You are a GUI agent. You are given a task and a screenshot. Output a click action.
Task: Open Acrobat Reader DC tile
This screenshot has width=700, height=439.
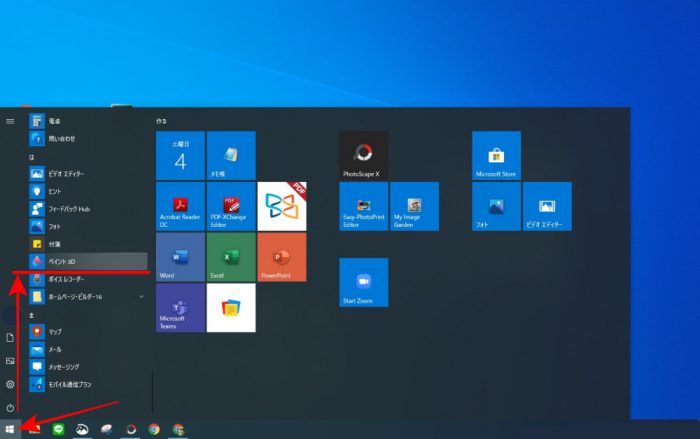click(180, 206)
